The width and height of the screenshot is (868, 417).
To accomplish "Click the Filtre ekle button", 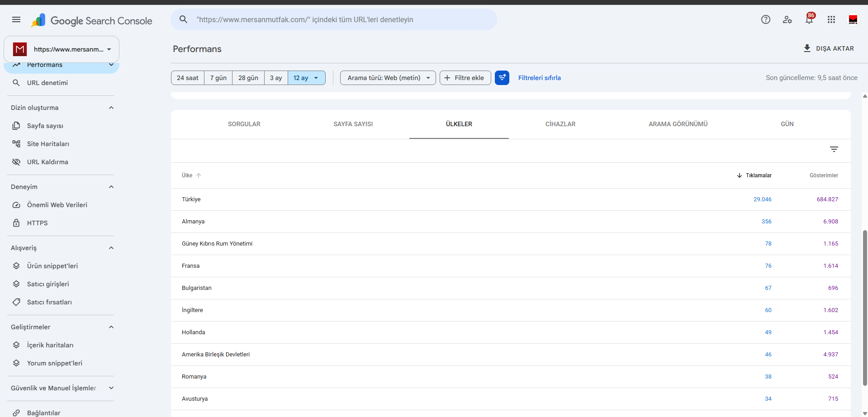I will [465, 78].
